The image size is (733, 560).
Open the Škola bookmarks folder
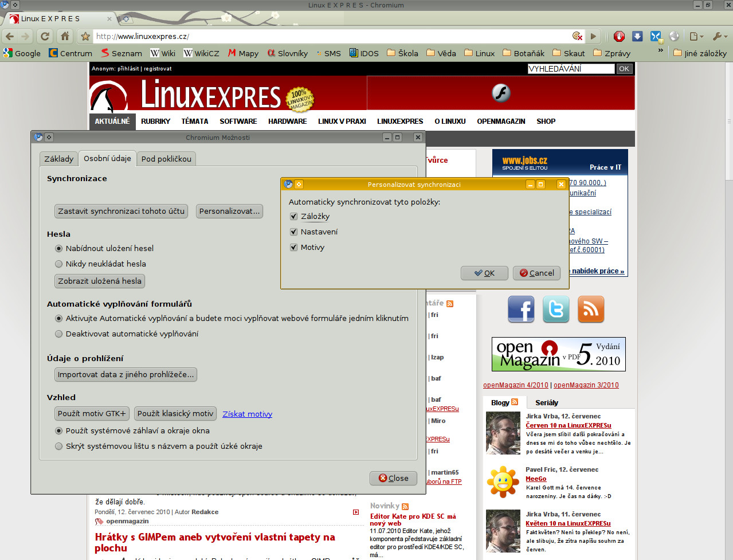(402, 53)
